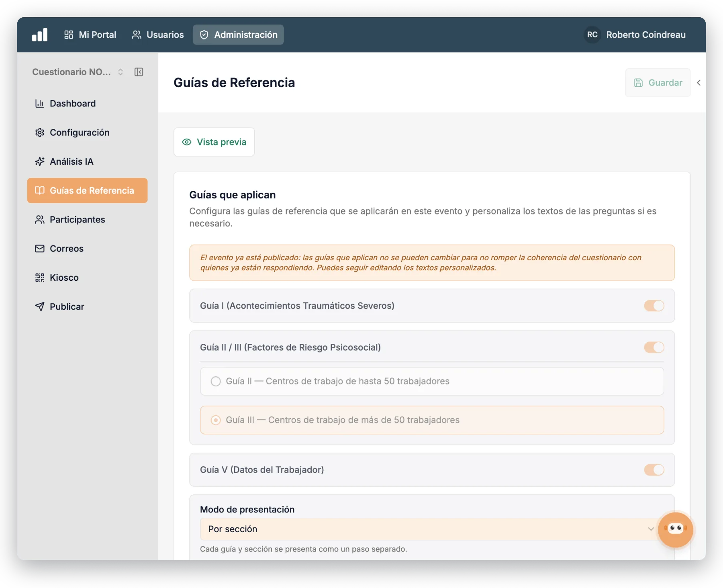Click the Dashboard chart icon

click(x=39, y=104)
